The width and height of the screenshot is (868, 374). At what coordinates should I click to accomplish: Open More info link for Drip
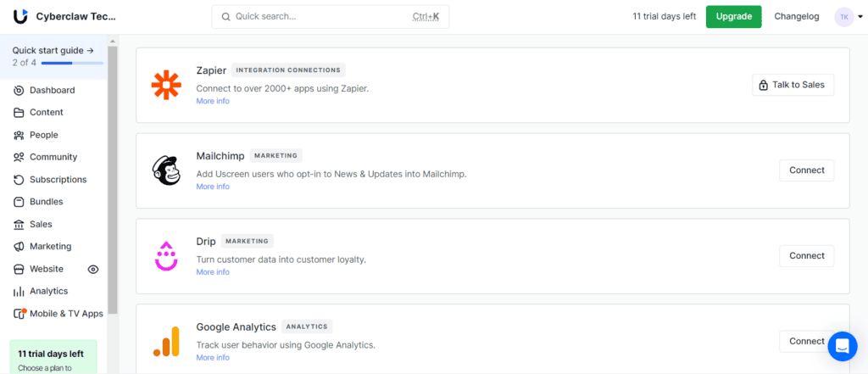click(213, 272)
